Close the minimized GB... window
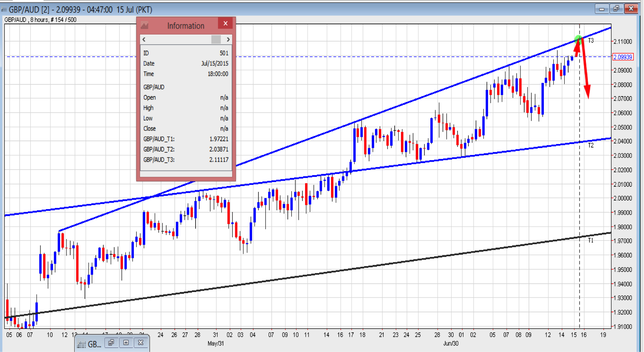This screenshot has width=644, height=352. 141,343
